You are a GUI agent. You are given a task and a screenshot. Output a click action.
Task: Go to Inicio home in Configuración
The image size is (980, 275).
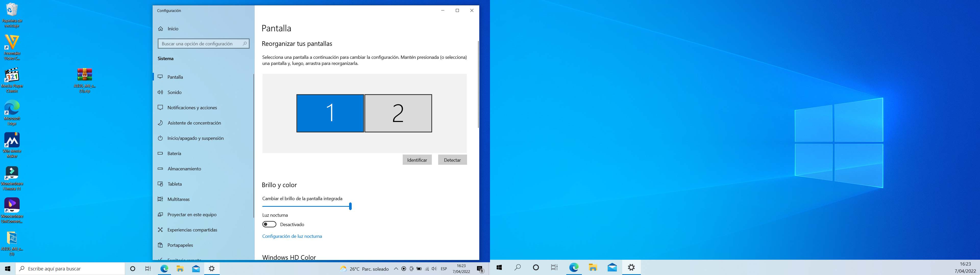coord(173,29)
